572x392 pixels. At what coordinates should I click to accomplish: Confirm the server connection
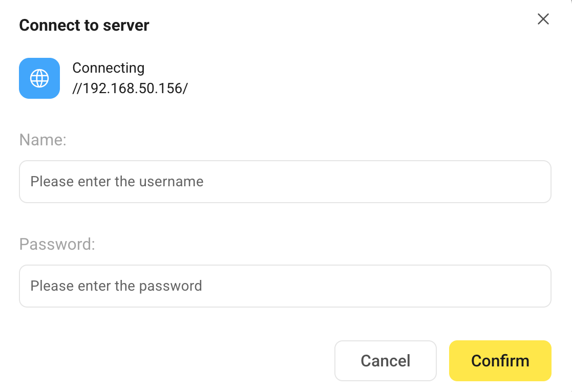[x=500, y=360]
